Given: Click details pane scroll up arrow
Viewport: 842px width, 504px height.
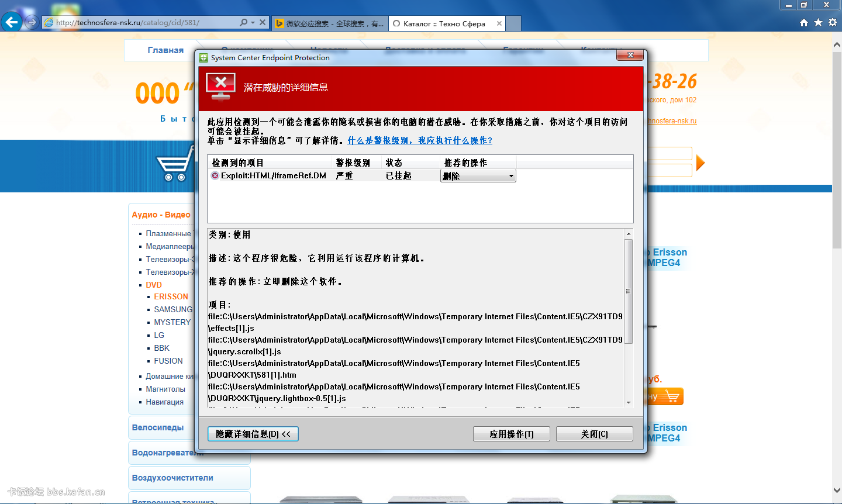Looking at the screenshot, I should [629, 234].
